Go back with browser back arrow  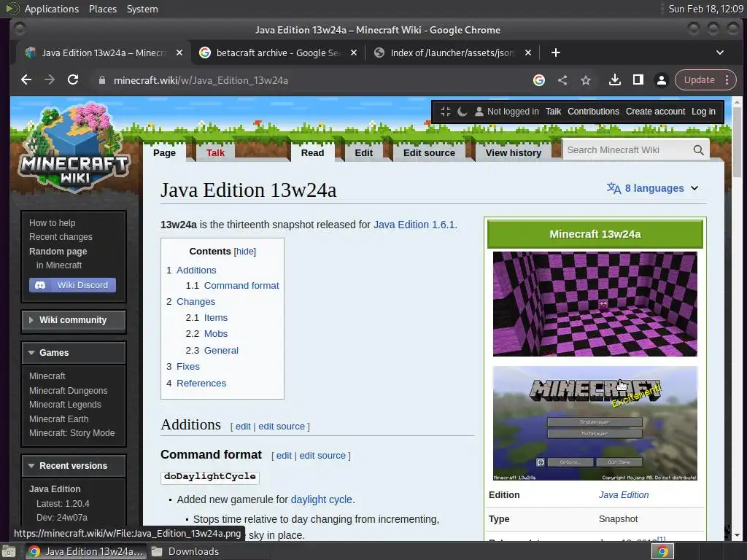click(x=26, y=80)
